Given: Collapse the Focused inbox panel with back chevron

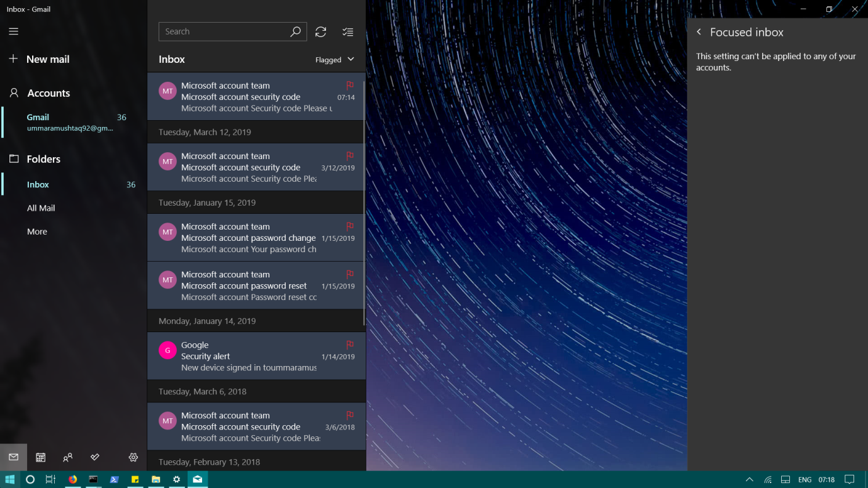Looking at the screenshot, I should 699,31.
